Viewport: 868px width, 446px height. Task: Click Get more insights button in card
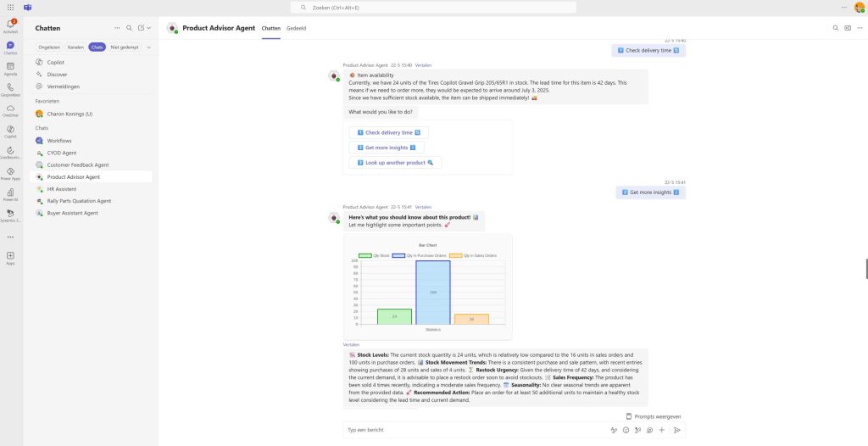[x=387, y=148]
